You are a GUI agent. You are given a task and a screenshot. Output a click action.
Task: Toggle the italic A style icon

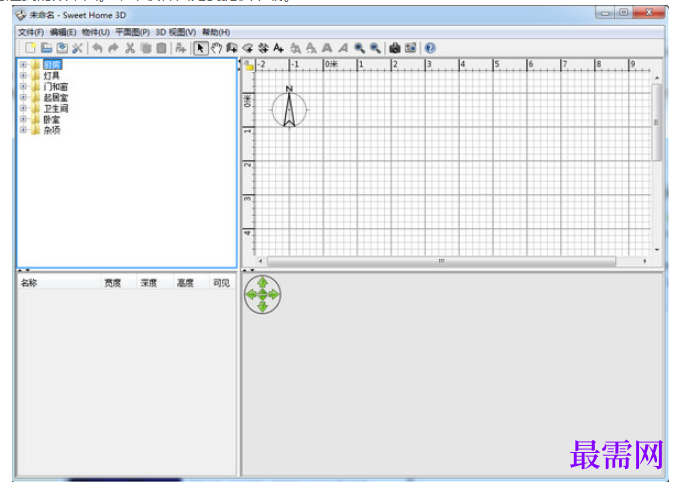click(x=343, y=48)
